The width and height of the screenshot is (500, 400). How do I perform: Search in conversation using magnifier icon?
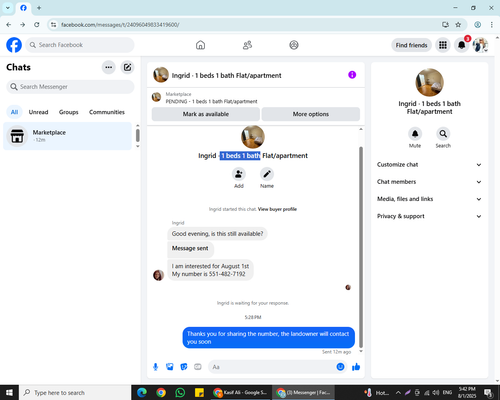pyautogui.click(x=443, y=134)
